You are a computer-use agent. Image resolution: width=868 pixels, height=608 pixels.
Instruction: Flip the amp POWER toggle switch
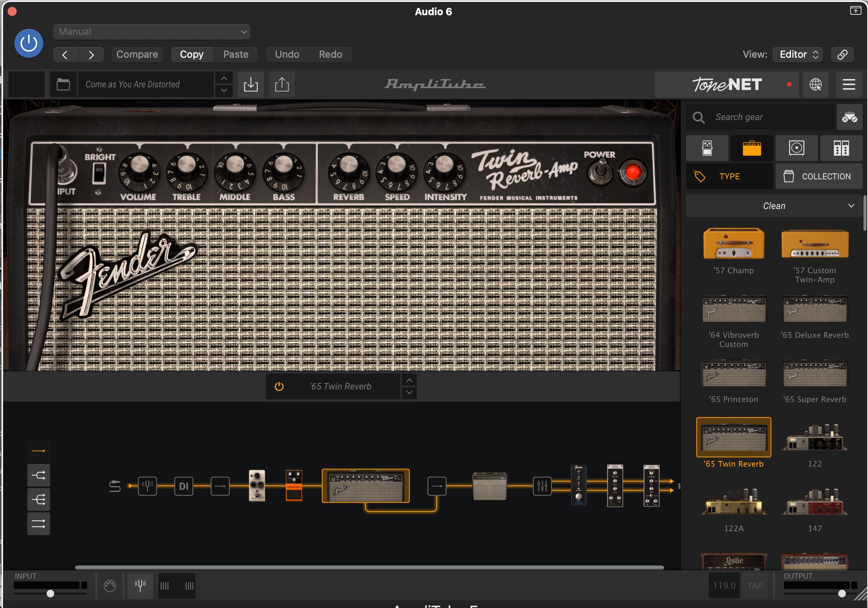point(600,173)
